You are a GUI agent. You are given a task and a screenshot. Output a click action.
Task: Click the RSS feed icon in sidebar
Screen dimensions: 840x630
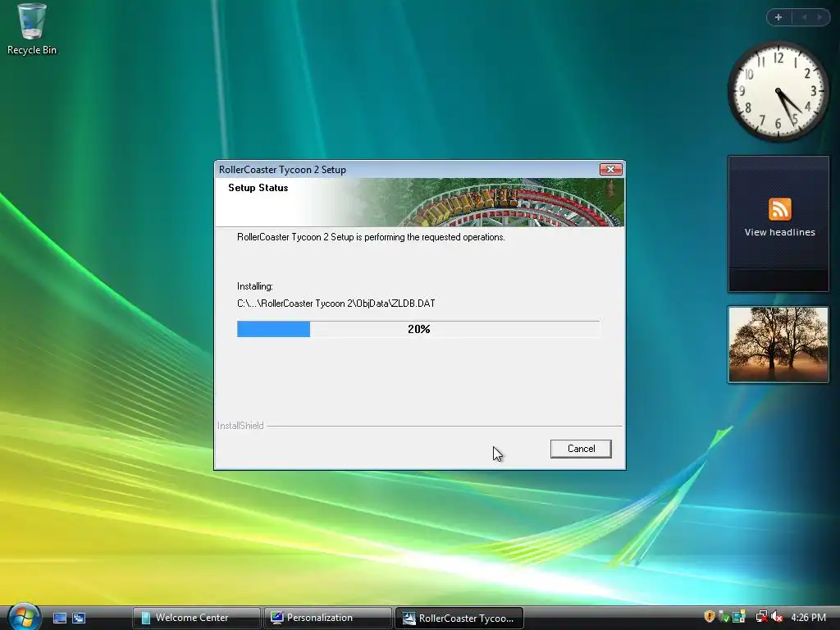pyautogui.click(x=779, y=209)
